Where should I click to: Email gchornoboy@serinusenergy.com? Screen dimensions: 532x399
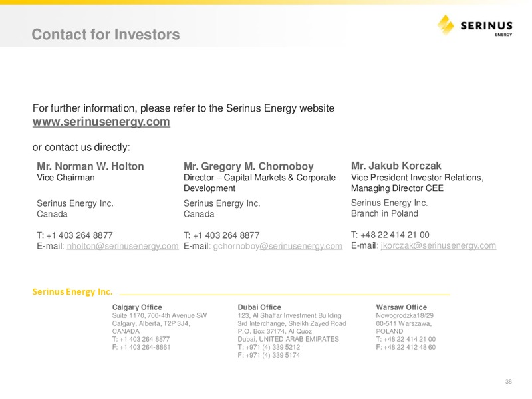tap(277, 246)
